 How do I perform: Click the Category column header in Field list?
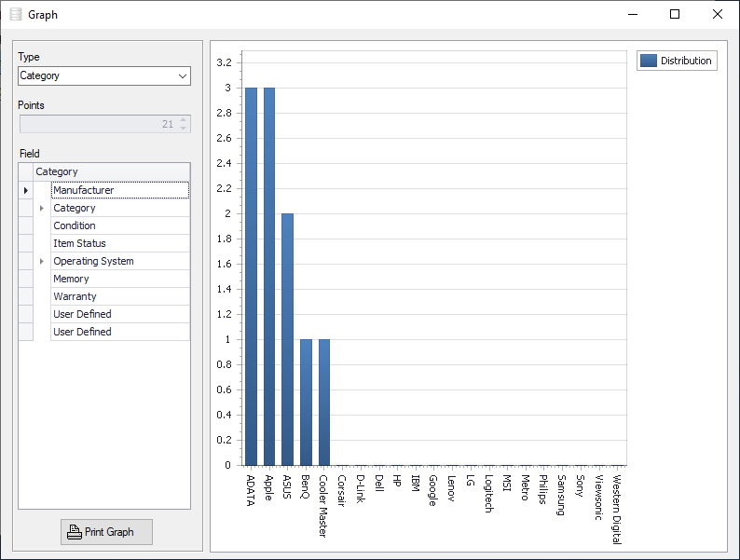coord(112,171)
